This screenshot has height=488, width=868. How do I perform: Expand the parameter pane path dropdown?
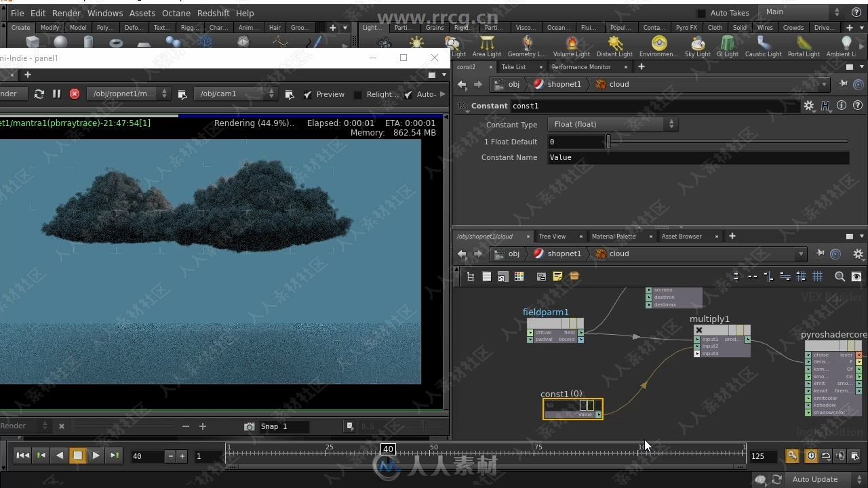click(x=825, y=85)
